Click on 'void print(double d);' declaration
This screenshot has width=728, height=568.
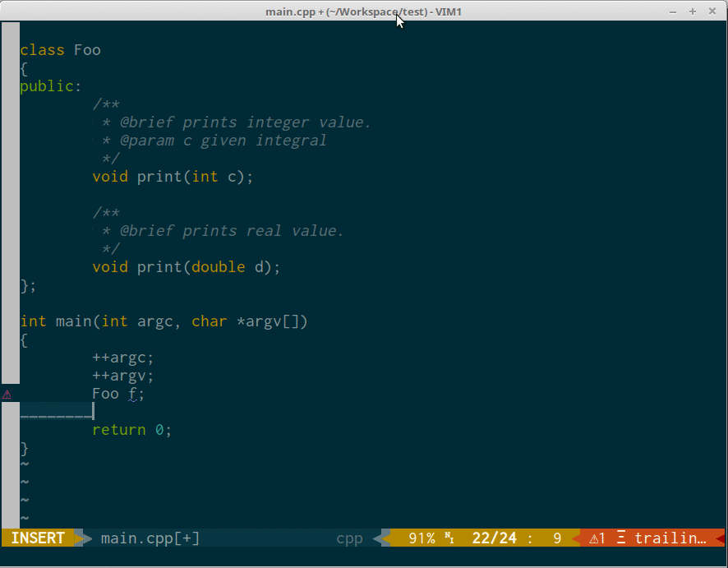[186, 267]
